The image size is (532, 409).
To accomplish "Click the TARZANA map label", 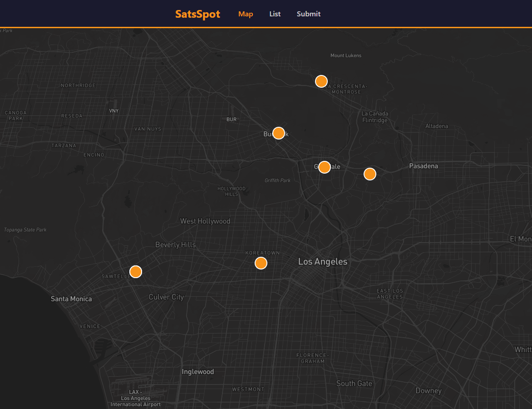I will tap(64, 145).
